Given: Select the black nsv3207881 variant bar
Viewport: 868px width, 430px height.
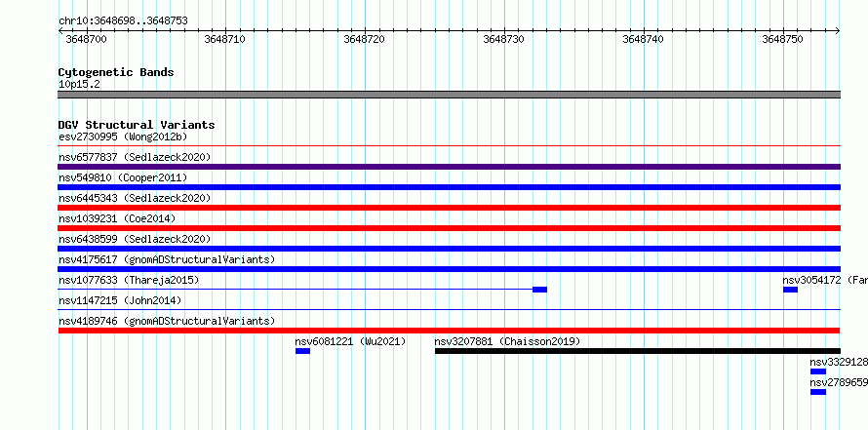Looking at the screenshot, I should pos(638,351).
